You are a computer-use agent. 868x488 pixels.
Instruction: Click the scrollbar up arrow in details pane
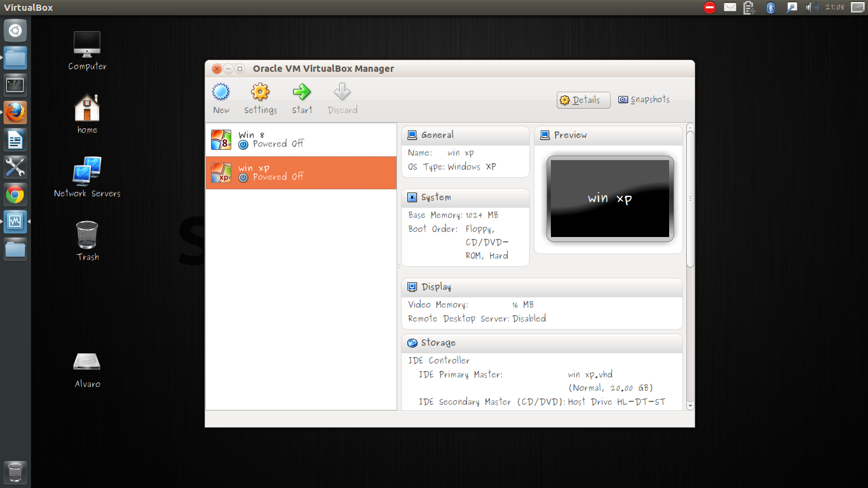tap(690, 127)
